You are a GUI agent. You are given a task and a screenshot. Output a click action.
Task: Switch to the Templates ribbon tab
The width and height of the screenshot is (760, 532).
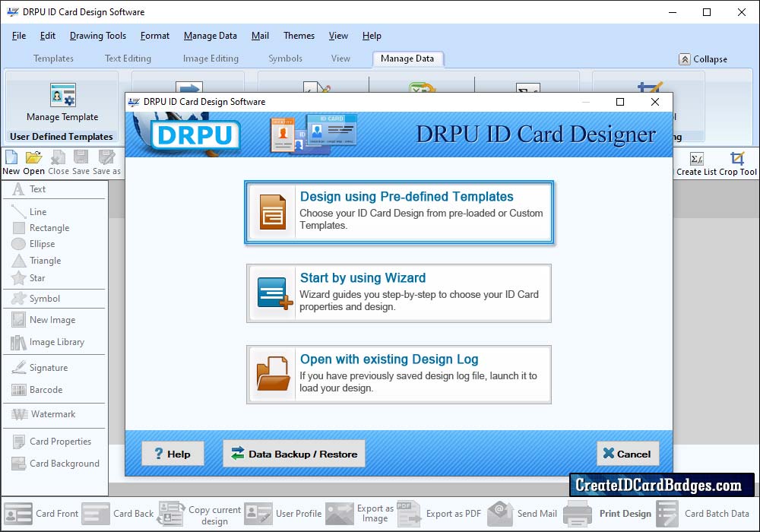pos(53,59)
